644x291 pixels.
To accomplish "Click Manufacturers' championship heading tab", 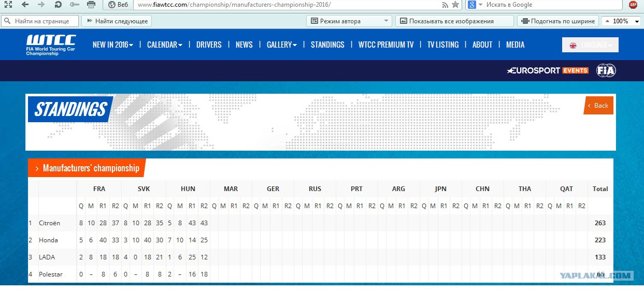I will click(x=87, y=168).
